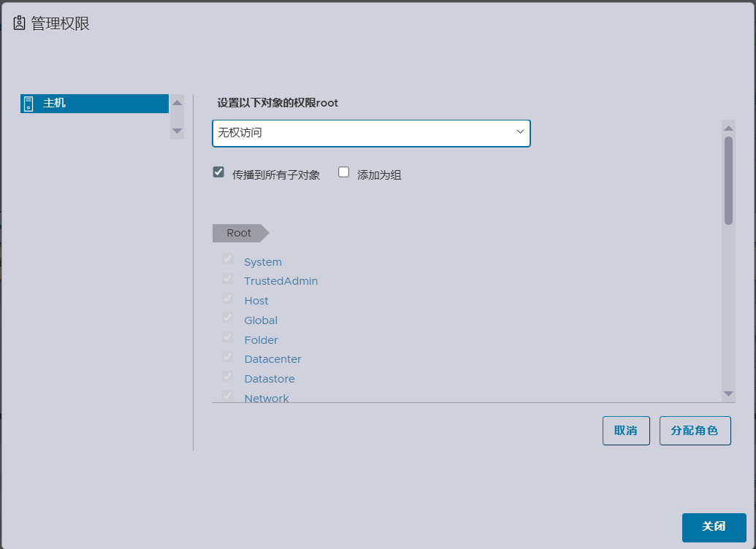The height and width of the screenshot is (549, 756).
Task: Click the Datacenter privilege entry
Action: pyautogui.click(x=272, y=359)
